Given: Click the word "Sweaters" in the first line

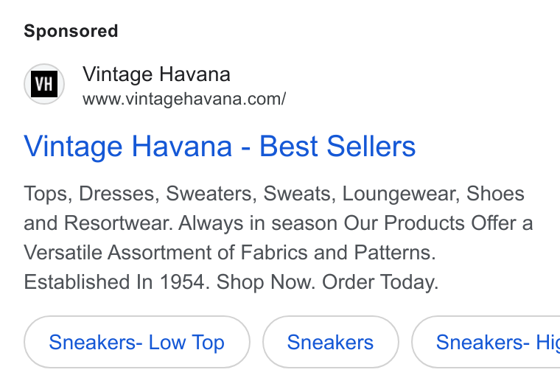Looking at the screenshot, I should [x=211, y=194].
